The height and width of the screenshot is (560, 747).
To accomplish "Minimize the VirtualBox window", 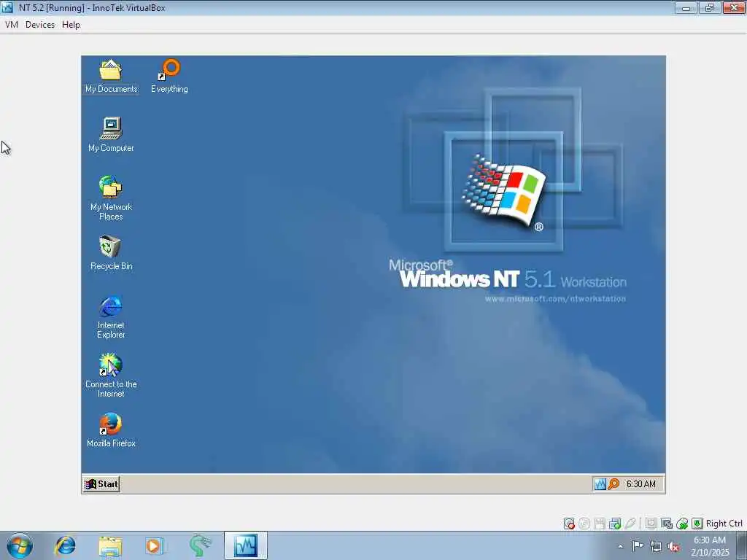I will 686,7.
